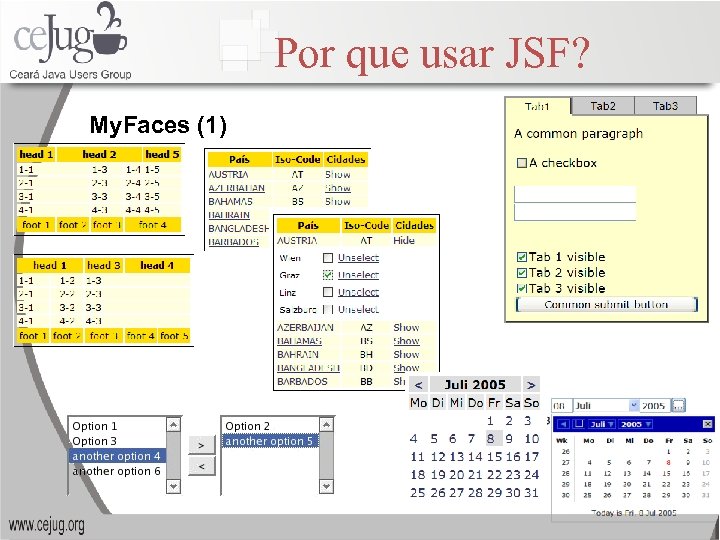Go to next month in large Juli 2005 calendar

[531, 385]
